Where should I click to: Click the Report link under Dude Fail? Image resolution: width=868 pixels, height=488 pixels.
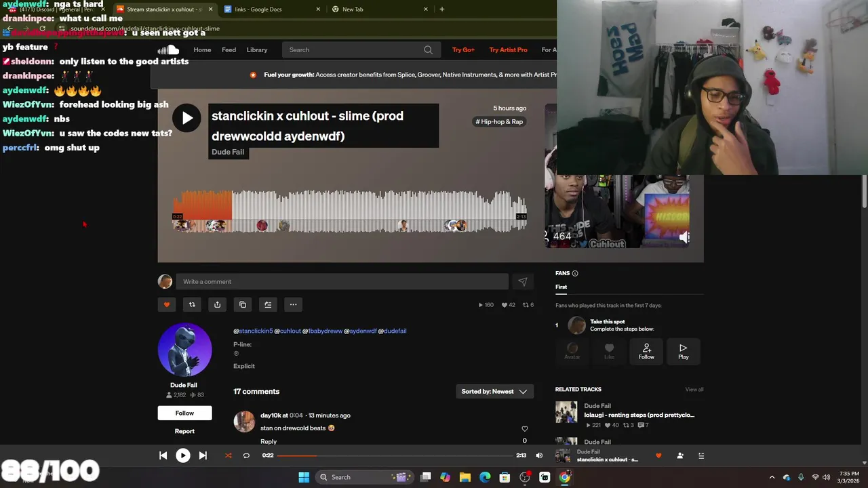[x=184, y=431]
